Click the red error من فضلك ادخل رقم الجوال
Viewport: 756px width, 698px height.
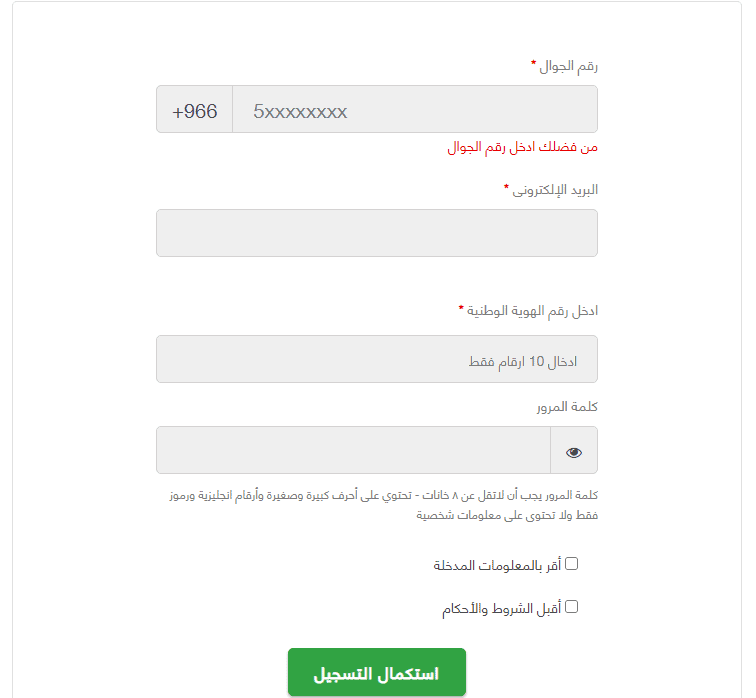pos(523,147)
